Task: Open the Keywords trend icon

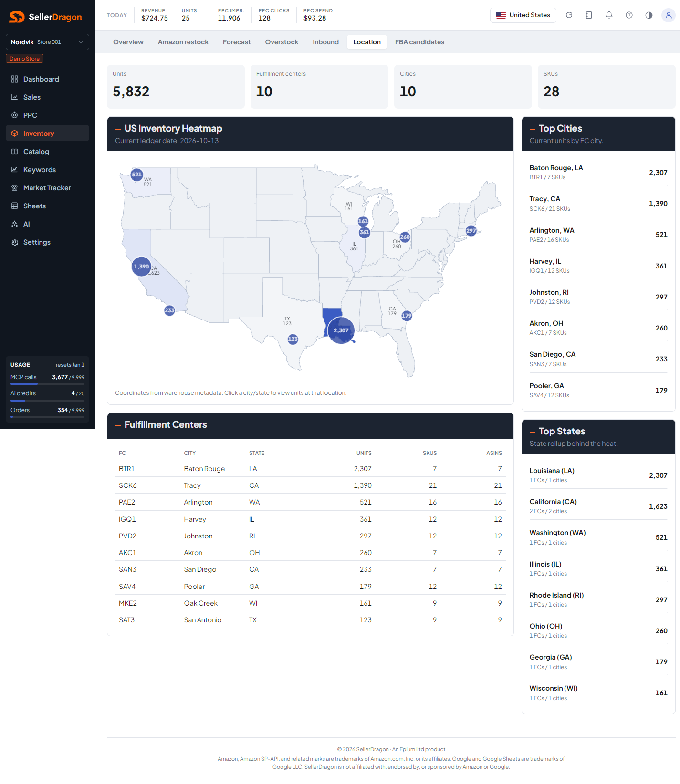Action: tap(15, 170)
